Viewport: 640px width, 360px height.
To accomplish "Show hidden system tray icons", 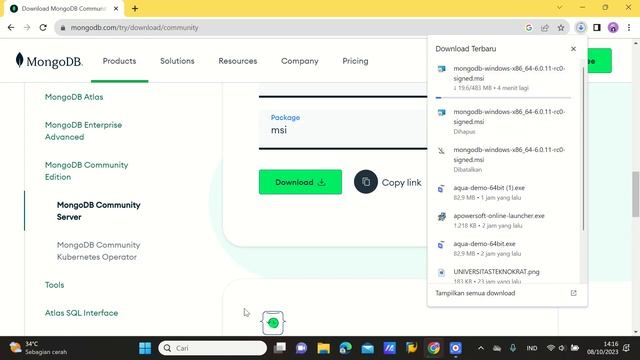I will [x=481, y=348].
